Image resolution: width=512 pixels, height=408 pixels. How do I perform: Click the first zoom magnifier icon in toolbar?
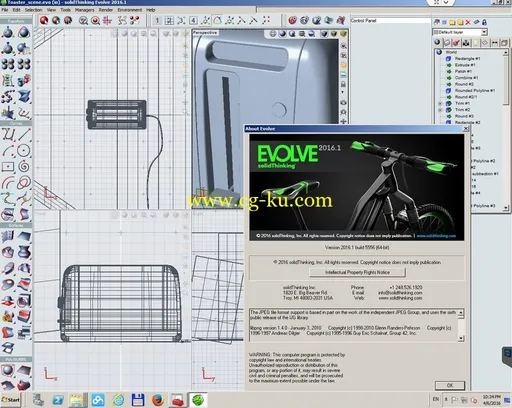83,21
